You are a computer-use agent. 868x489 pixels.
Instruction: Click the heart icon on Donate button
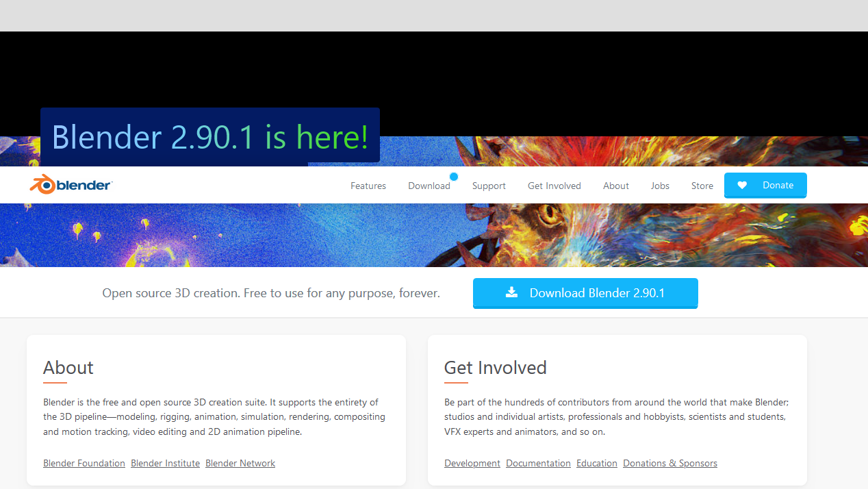742,186
